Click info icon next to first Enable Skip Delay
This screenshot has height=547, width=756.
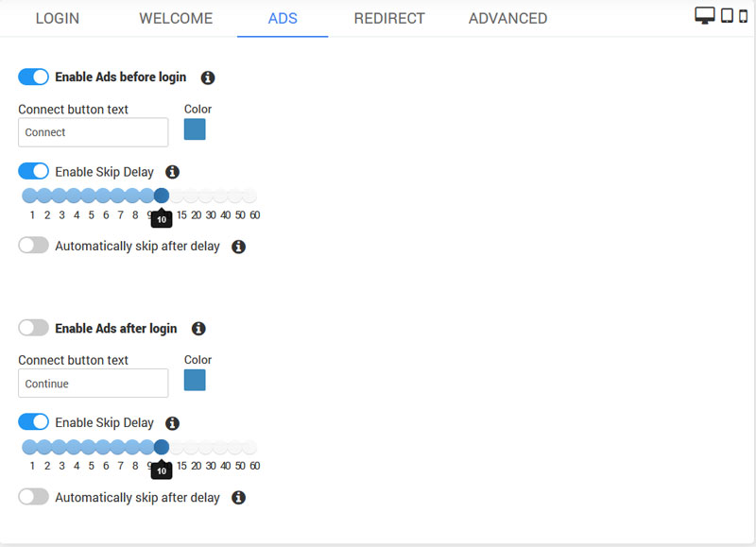pyautogui.click(x=172, y=172)
